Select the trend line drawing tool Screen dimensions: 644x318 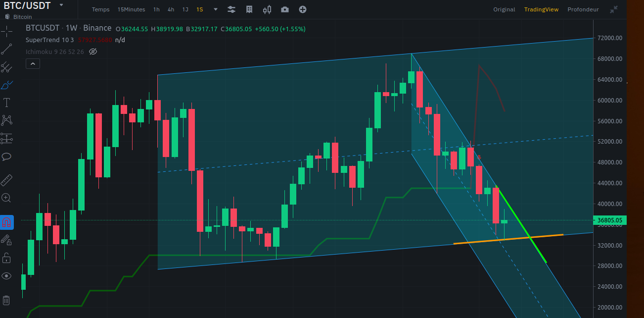(x=6, y=49)
